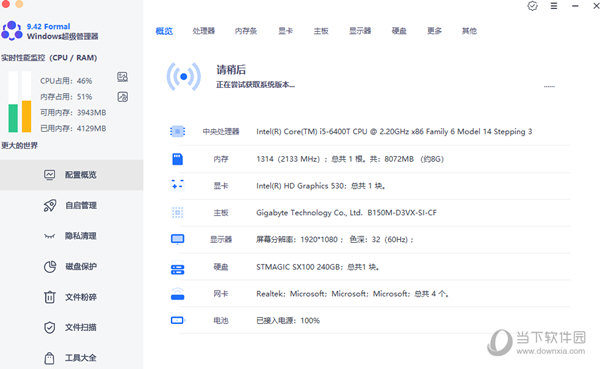Click the network adapter icon in 网卡 row

178,294
